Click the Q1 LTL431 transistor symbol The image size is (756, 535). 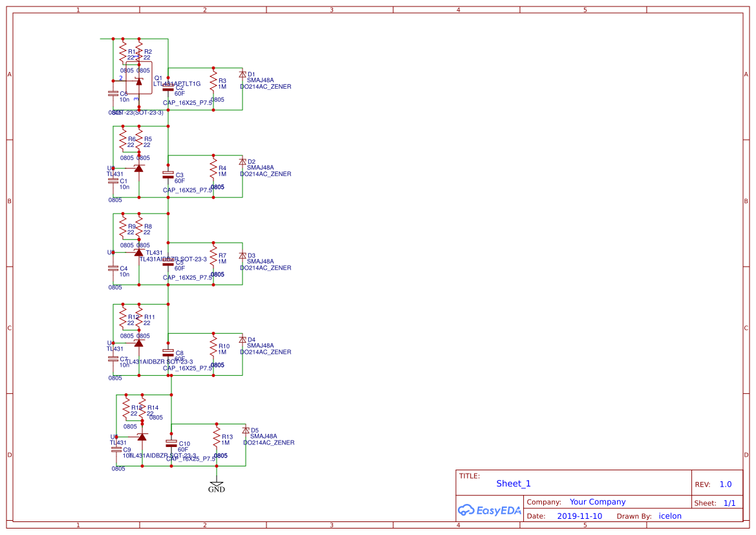coord(139,82)
